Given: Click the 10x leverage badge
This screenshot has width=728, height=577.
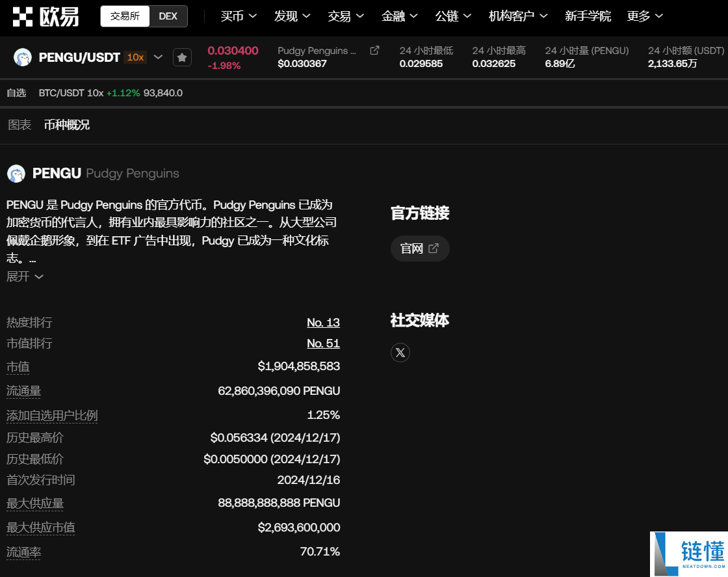Looking at the screenshot, I should 135,57.
